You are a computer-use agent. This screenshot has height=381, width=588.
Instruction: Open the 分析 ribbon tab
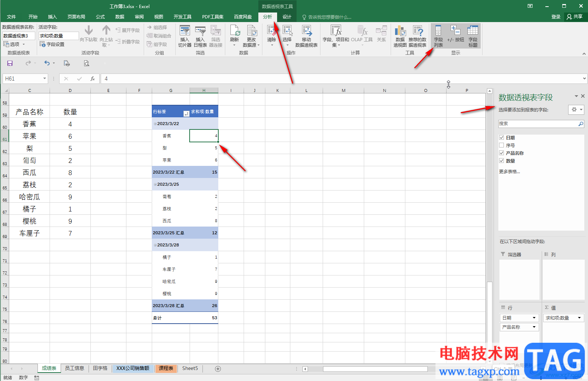pos(268,17)
